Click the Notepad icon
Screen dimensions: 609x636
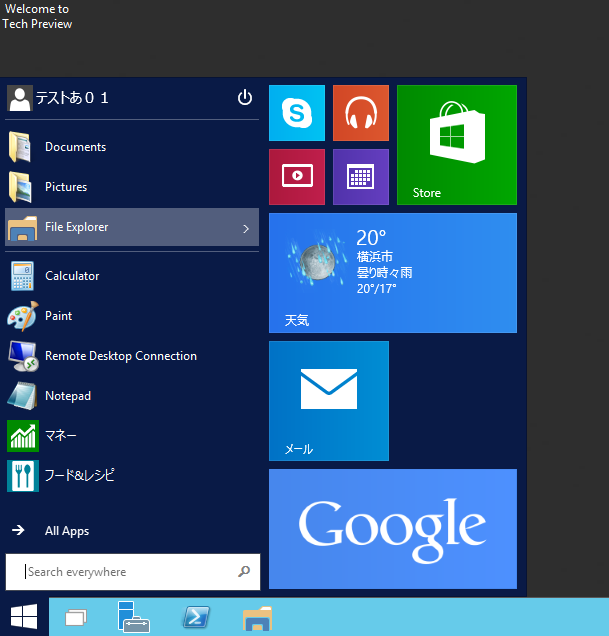pyautogui.click(x=22, y=396)
